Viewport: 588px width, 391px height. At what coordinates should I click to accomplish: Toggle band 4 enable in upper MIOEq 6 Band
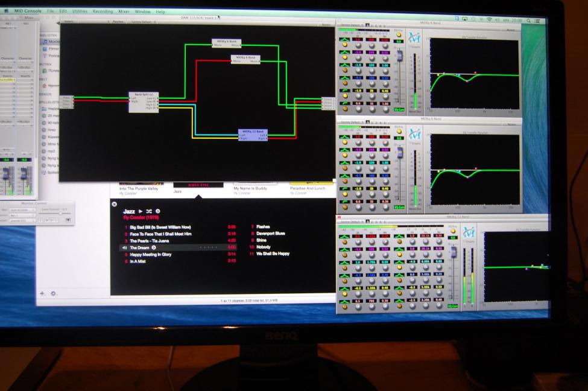click(x=344, y=83)
